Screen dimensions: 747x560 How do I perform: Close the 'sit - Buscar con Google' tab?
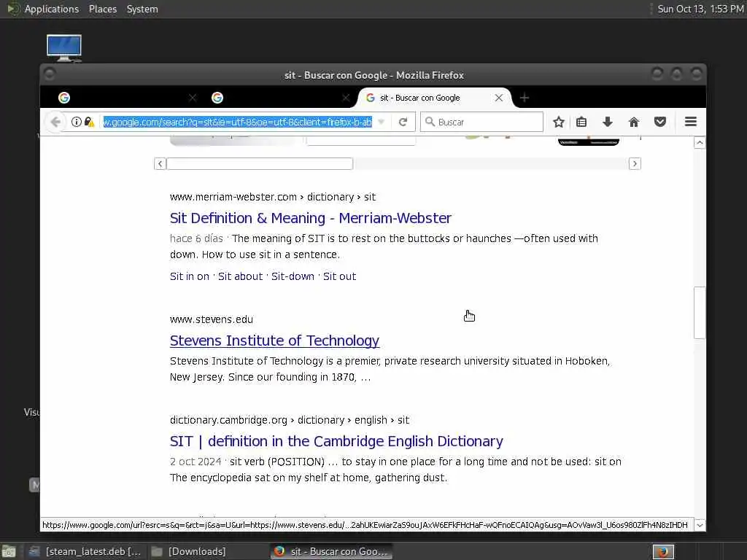[499, 98]
